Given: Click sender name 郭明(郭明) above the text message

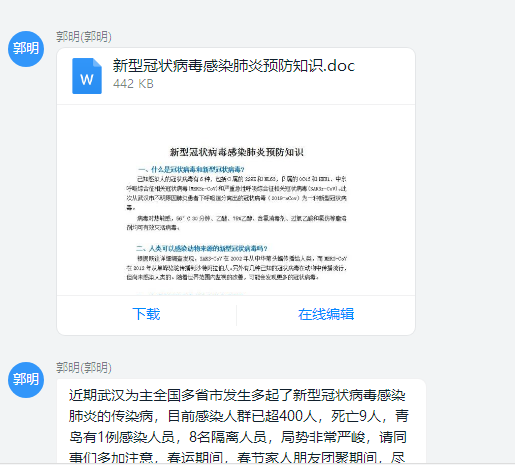Looking at the screenshot, I should click(x=84, y=367).
